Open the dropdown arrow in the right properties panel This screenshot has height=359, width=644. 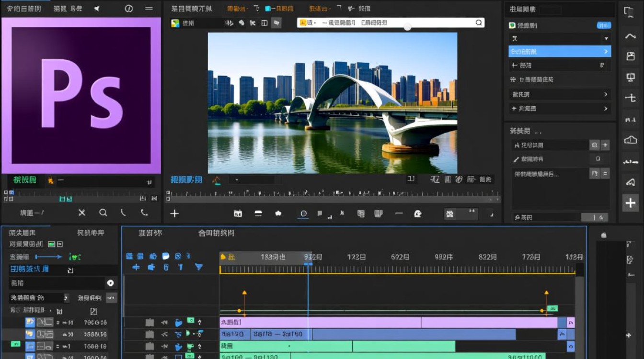coord(606,38)
